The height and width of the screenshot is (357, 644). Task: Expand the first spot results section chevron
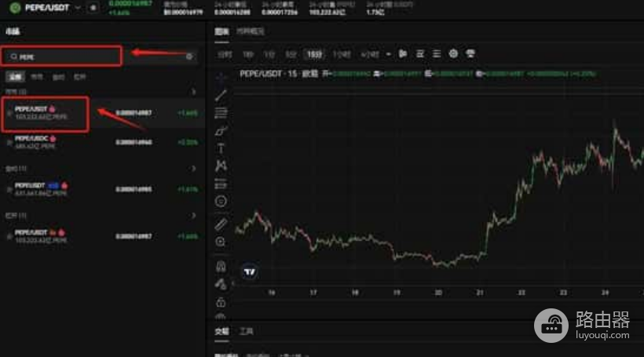click(x=193, y=92)
